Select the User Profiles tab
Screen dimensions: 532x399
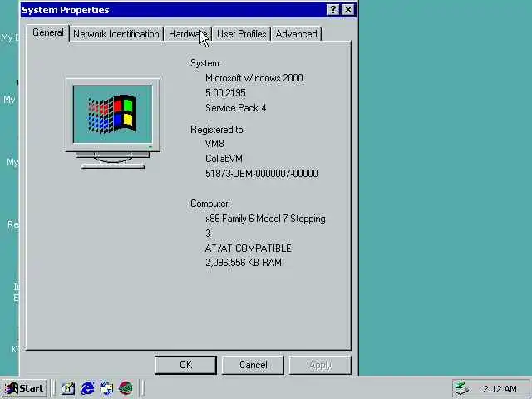coord(241,34)
